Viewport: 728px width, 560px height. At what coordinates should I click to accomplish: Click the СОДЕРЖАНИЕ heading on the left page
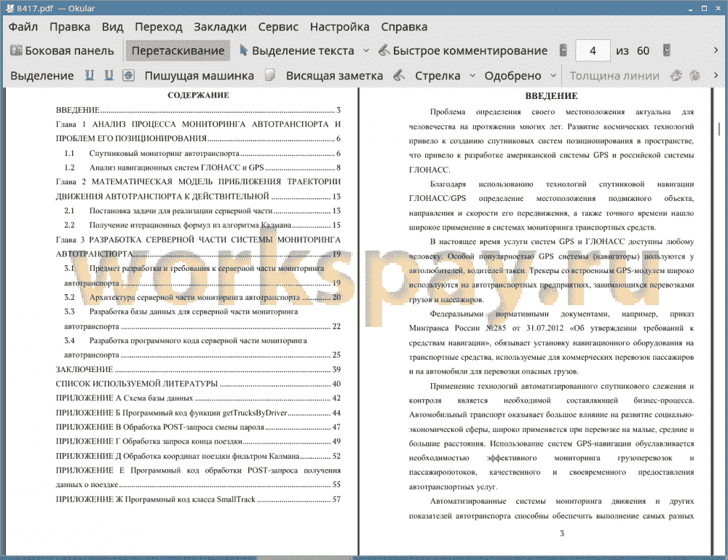pyautogui.click(x=198, y=95)
